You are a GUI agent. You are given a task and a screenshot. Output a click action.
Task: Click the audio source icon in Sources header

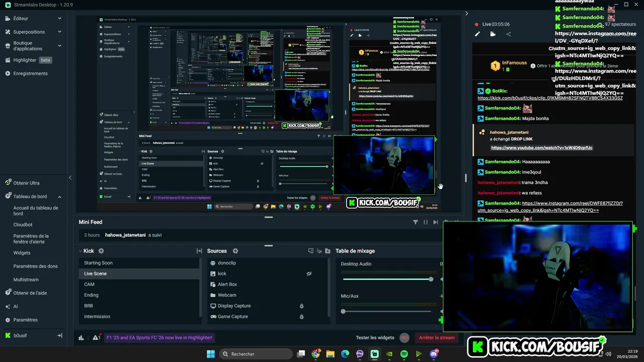pos(319,251)
